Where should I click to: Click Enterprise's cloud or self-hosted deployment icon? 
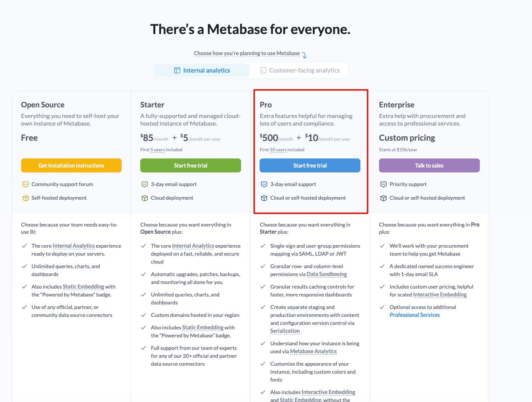point(384,198)
